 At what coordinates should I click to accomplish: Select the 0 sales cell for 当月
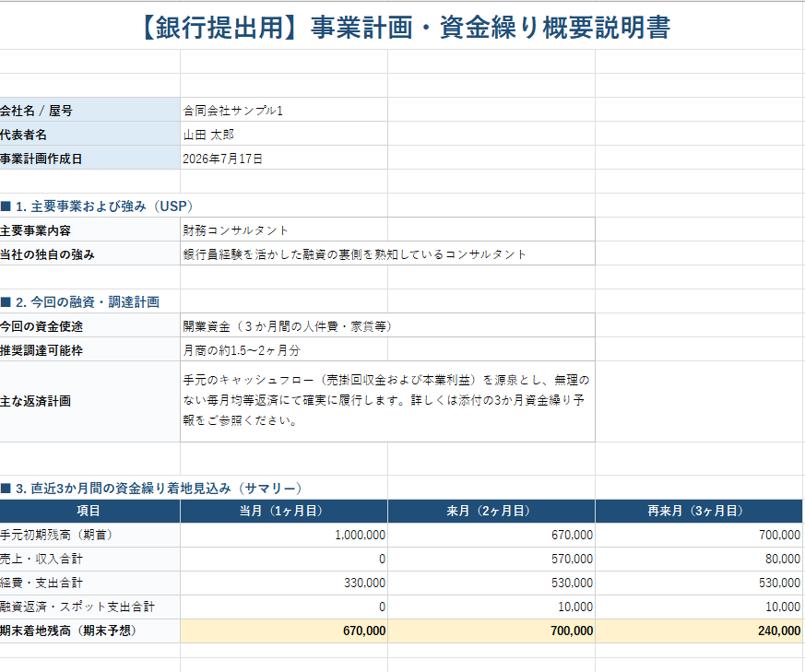(x=284, y=559)
